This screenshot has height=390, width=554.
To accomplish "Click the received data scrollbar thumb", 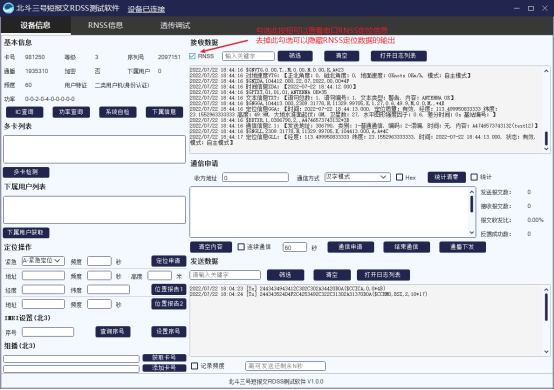I will pos(546,138).
